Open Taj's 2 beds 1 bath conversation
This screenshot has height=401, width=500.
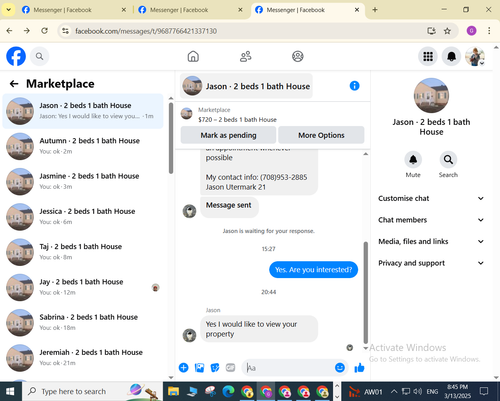83,252
